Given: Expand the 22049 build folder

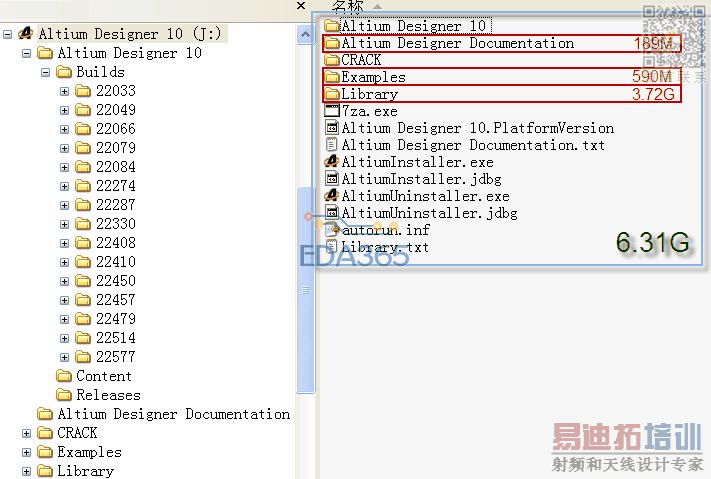Looking at the screenshot, I should 64,111.
